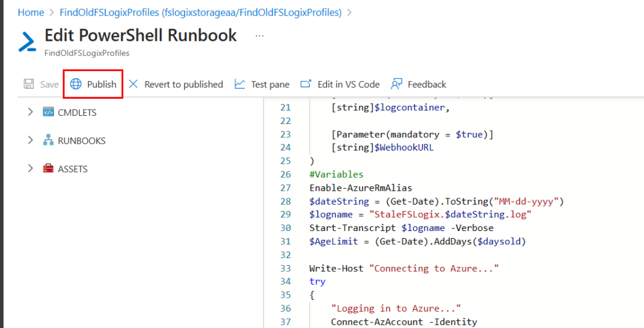Click the RUNBOOKS hierarchy icon
644x328 pixels.
(48, 140)
